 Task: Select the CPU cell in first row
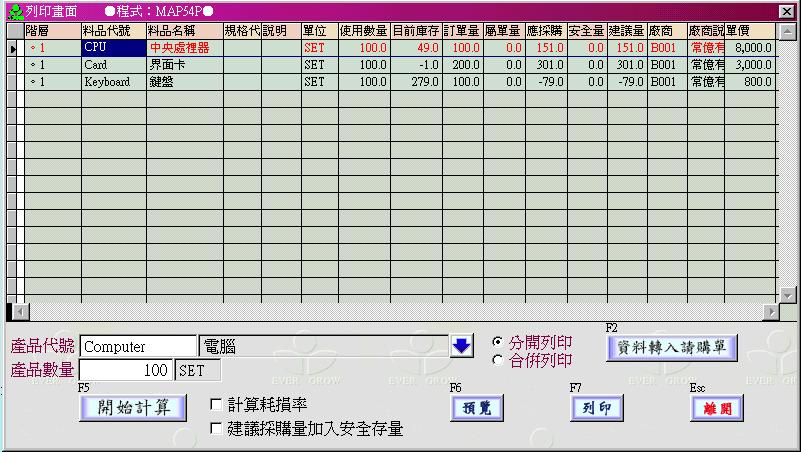coord(113,47)
